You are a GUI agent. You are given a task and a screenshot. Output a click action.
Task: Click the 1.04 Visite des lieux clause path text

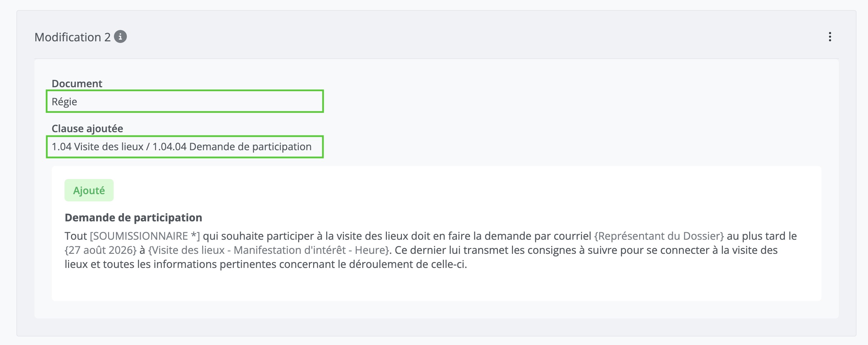click(x=97, y=147)
